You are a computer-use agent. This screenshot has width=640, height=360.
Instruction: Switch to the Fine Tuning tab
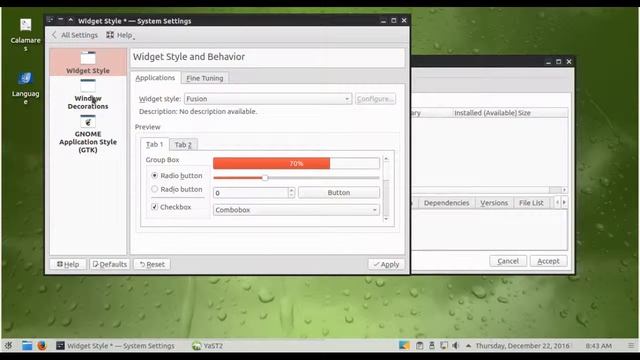(204, 78)
